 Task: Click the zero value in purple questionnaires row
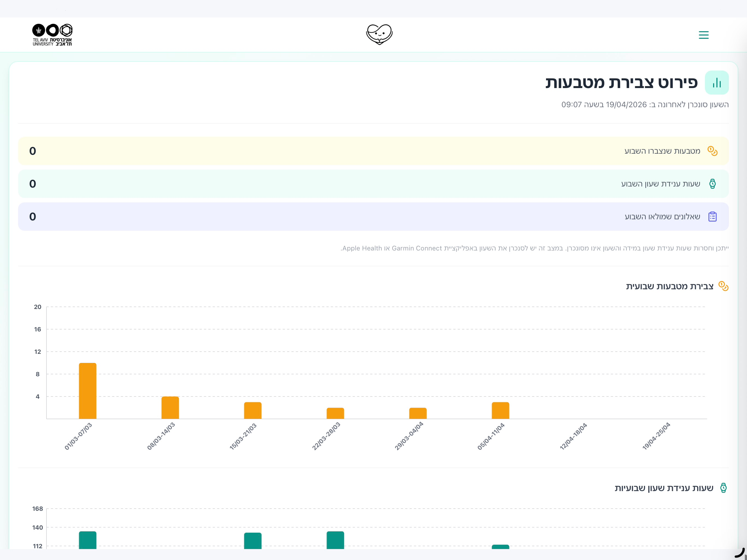[x=33, y=217]
